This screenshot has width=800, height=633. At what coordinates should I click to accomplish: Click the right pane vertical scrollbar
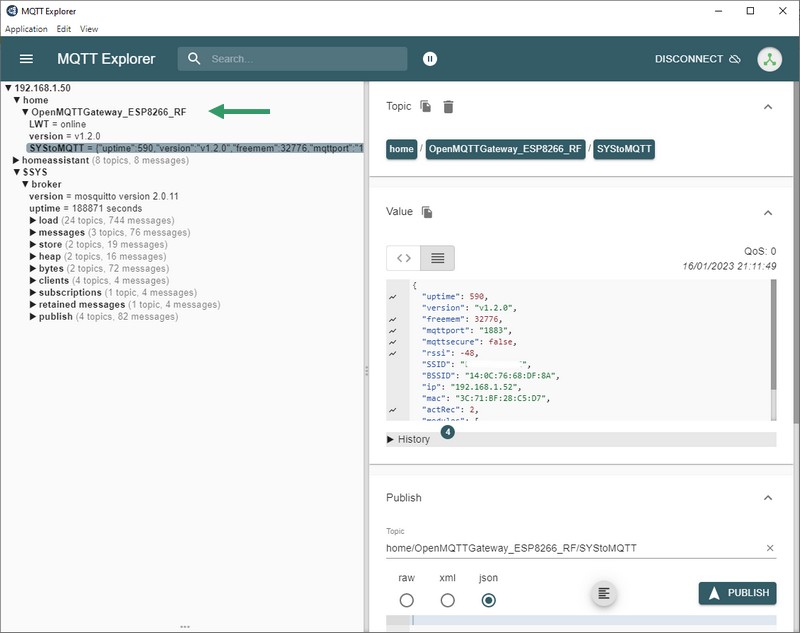pyautogui.click(x=796, y=252)
